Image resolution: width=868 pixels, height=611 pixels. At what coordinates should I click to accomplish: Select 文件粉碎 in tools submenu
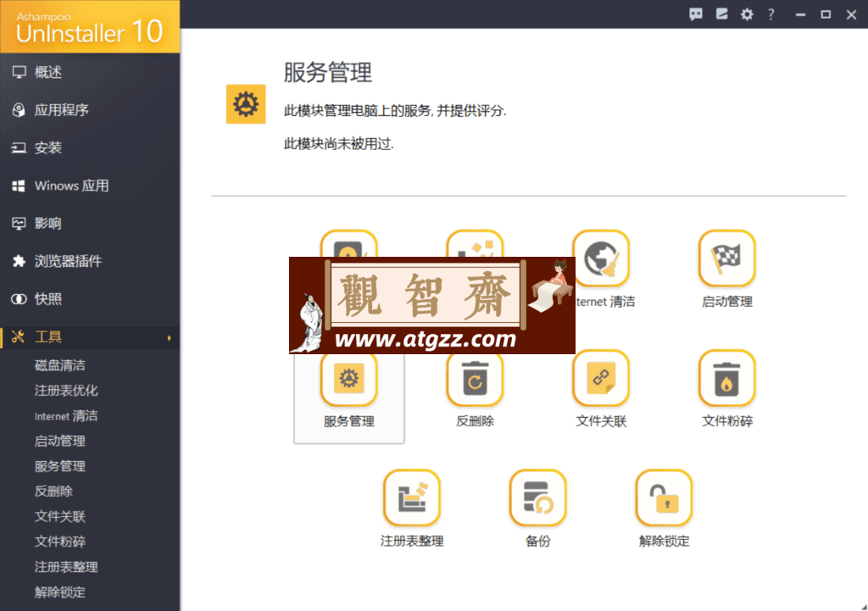[x=60, y=542]
